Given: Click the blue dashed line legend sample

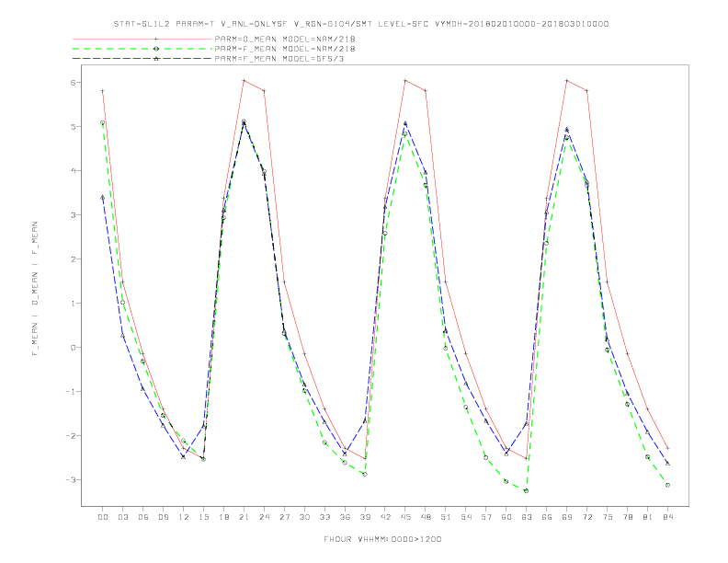Looking at the screenshot, I should coord(142,59).
